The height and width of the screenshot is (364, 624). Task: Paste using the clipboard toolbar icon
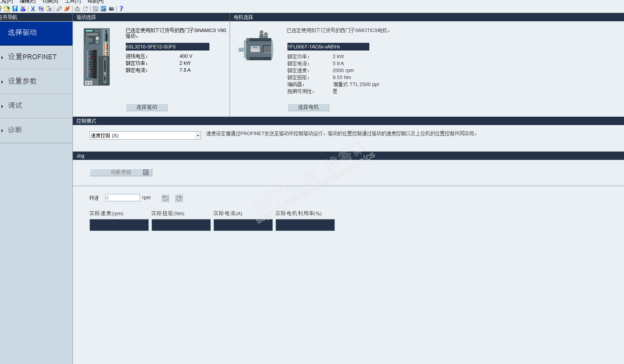(49, 9)
